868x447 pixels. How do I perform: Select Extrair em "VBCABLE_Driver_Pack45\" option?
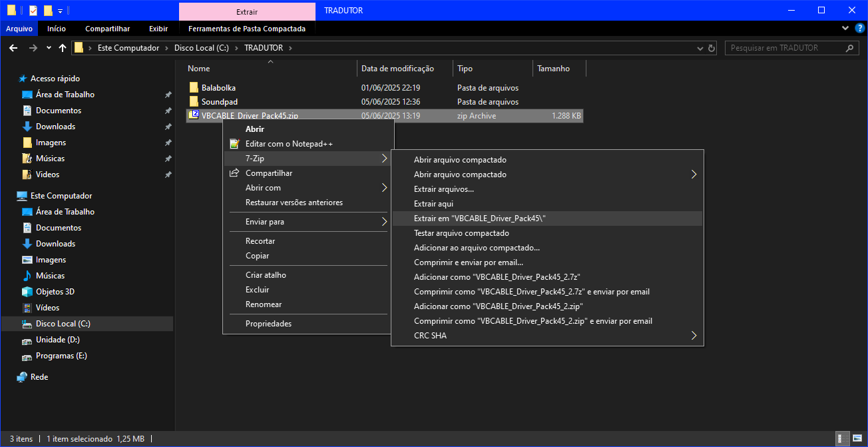pos(479,219)
